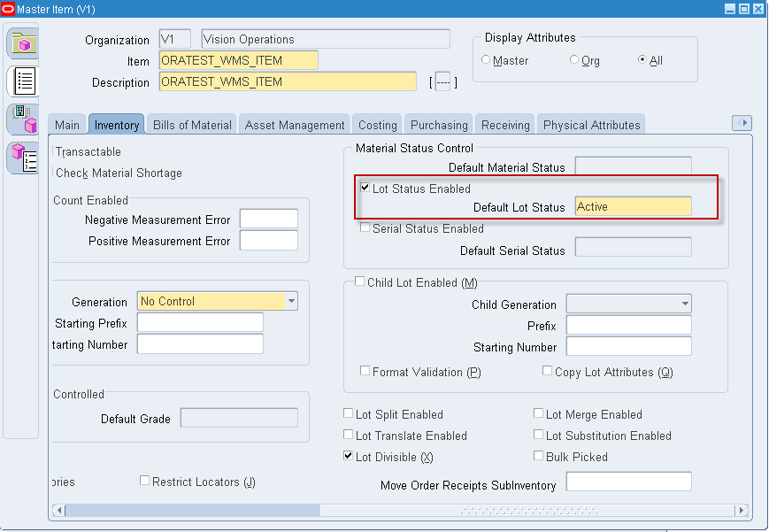Image resolution: width=769 pixels, height=532 pixels.
Task: Enable Bulk Picked
Action: click(x=538, y=454)
